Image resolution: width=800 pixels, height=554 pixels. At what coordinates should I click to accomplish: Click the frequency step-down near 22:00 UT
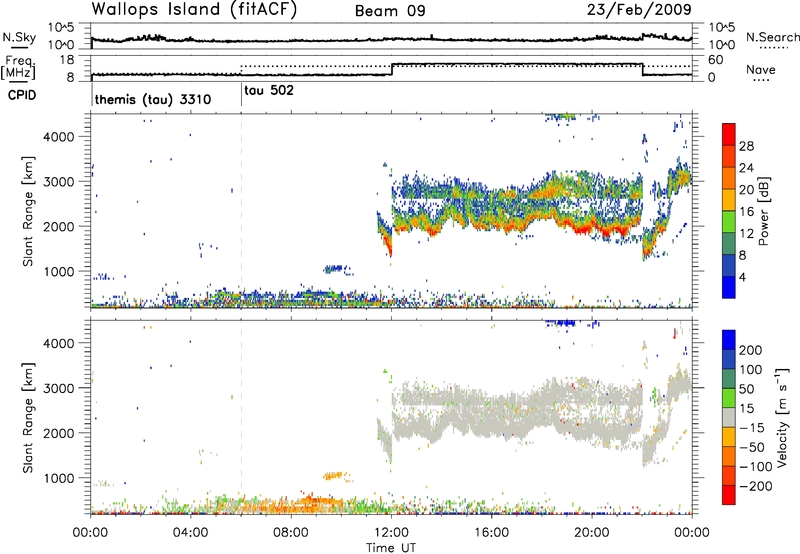click(x=642, y=69)
